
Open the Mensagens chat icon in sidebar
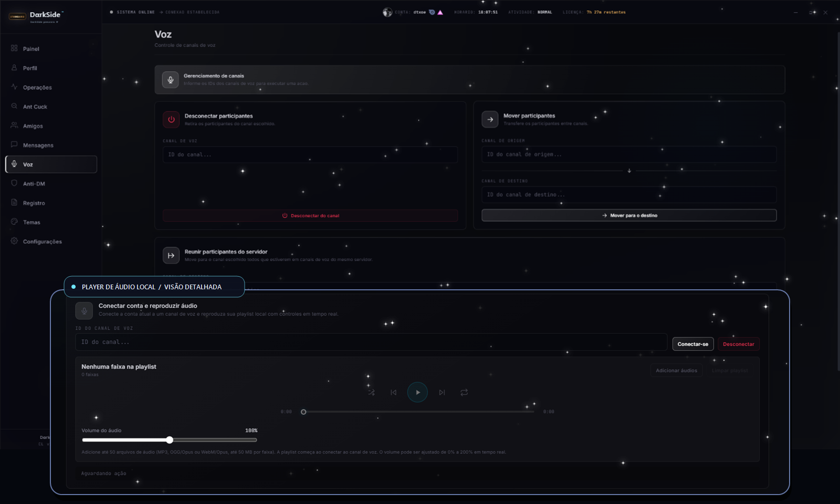coord(14,145)
